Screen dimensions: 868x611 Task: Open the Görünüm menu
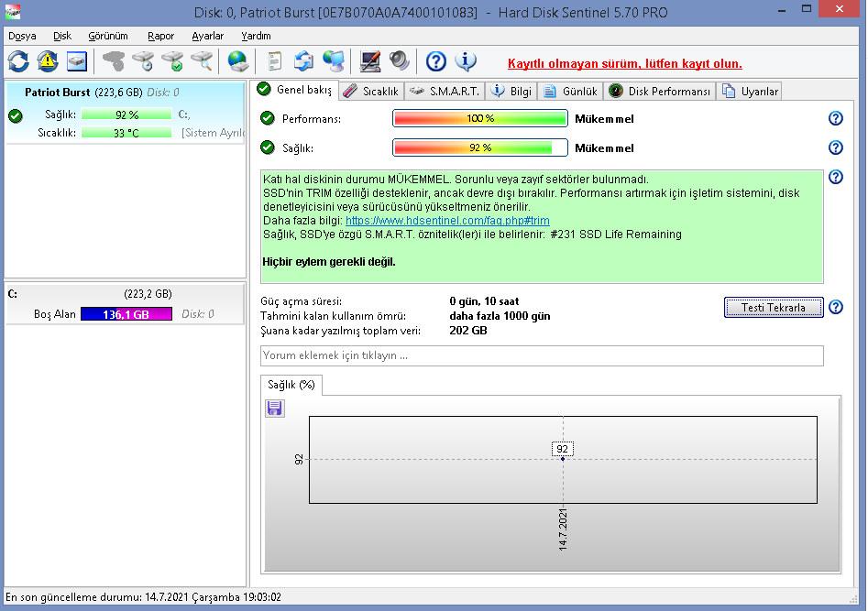[108, 36]
